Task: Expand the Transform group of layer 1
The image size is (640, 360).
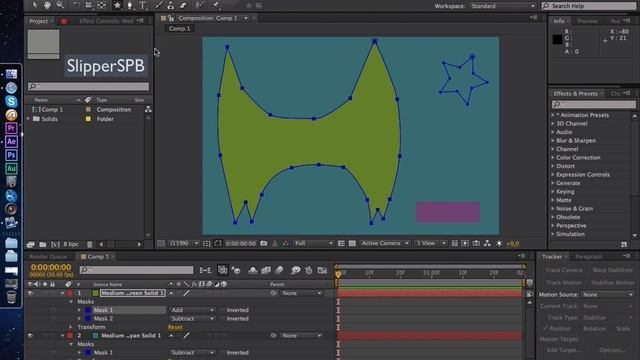Action: point(71,327)
